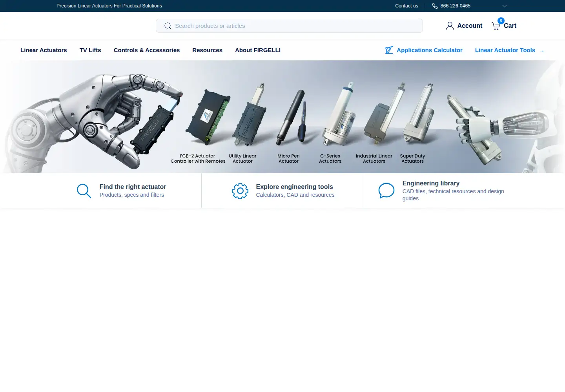Image resolution: width=565 pixels, height=392 pixels.
Task: Select the Utility Linear Actuator product image
Action: (249, 115)
